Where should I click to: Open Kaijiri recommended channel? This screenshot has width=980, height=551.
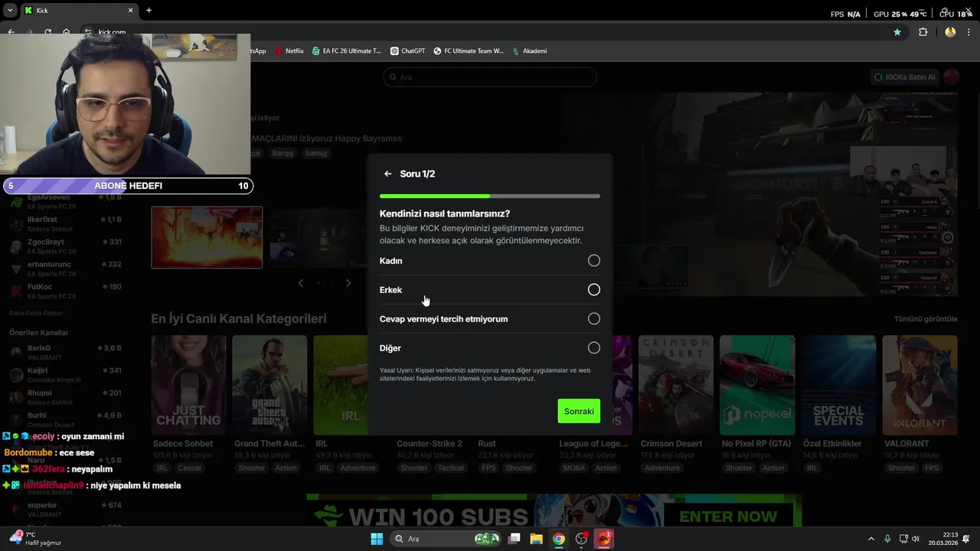[x=65, y=374]
